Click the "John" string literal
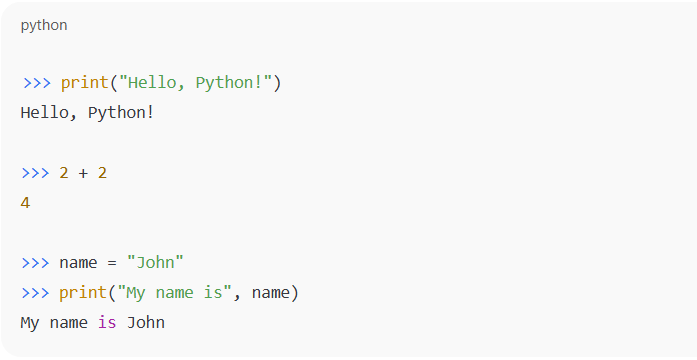 coord(155,262)
